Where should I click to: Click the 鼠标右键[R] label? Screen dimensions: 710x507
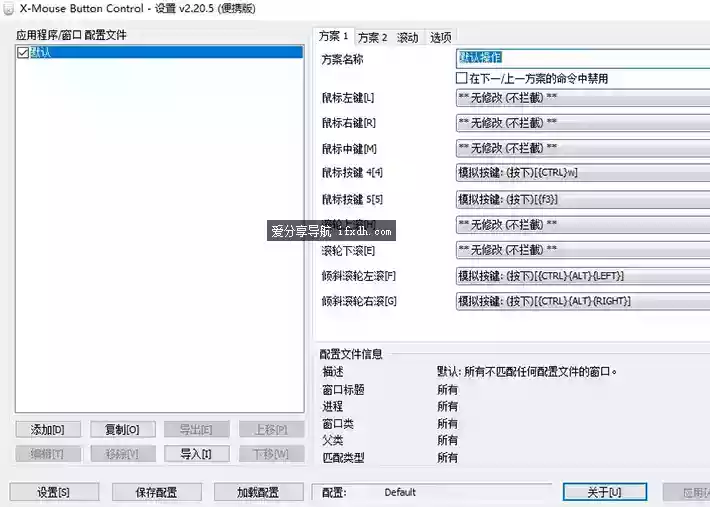click(x=349, y=123)
